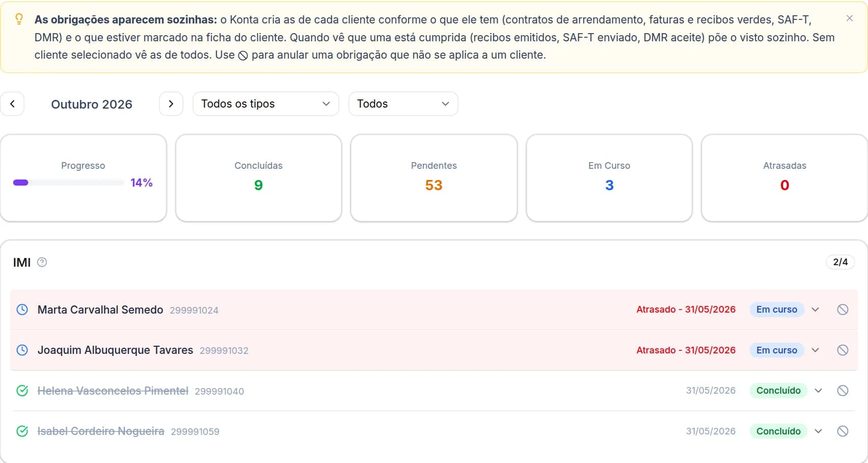Expand status chevron for Helena Vasconcelos Pimentel
This screenshot has height=463, width=868.
(818, 391)
